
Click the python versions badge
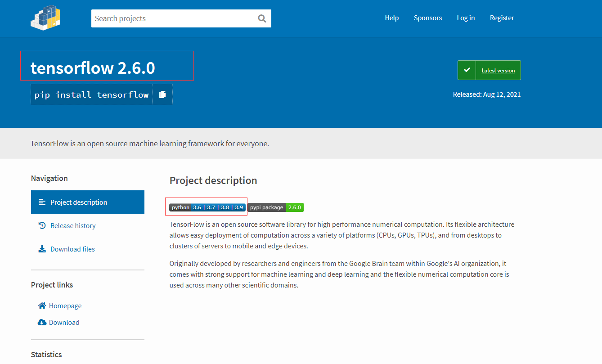207,207
